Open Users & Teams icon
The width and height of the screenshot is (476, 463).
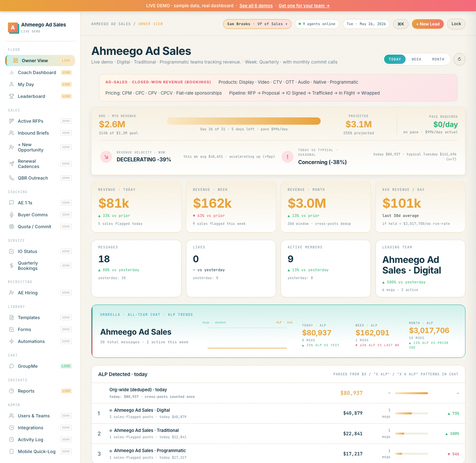pyautogui.click(x=12, y=416)
